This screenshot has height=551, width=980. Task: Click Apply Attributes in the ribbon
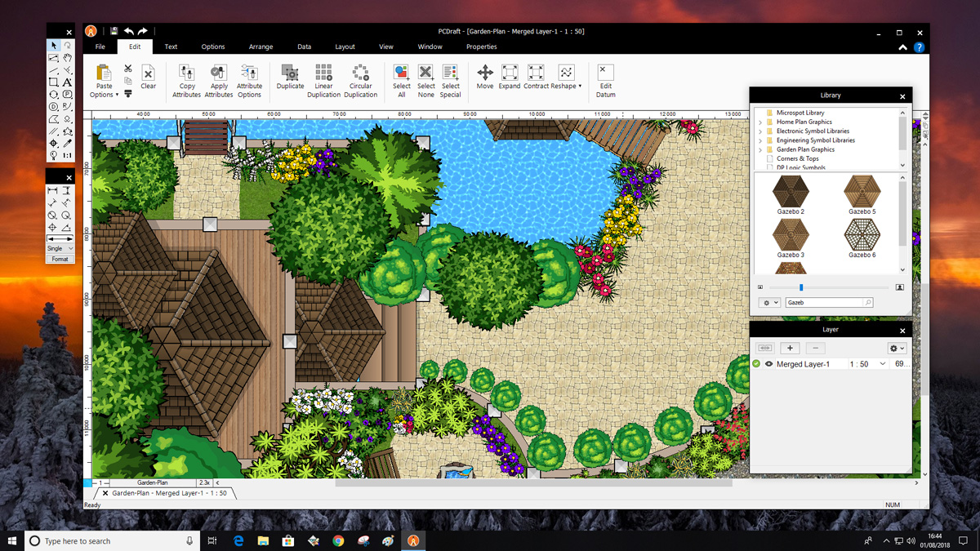[219, 81]
